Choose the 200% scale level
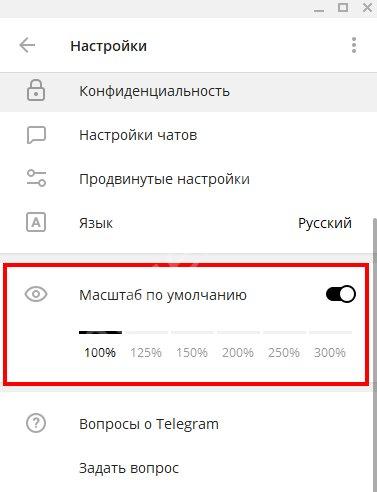Viewport: 377px width, 492px height. coord(238,352)
